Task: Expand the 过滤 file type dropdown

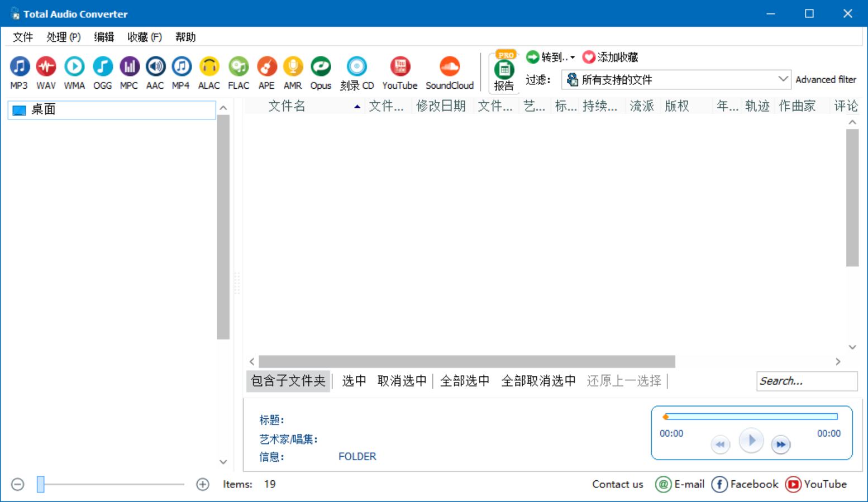Action: (x=783, y=79)
